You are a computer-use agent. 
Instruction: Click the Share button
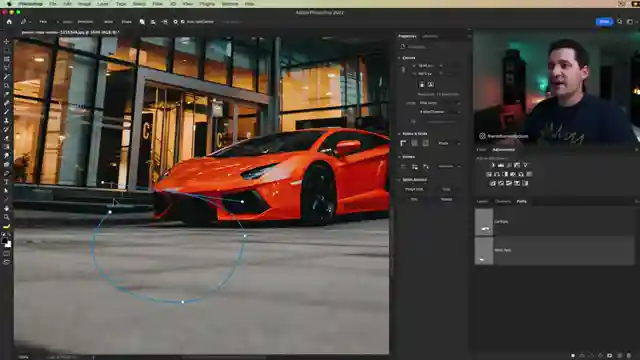click(604, 22)
